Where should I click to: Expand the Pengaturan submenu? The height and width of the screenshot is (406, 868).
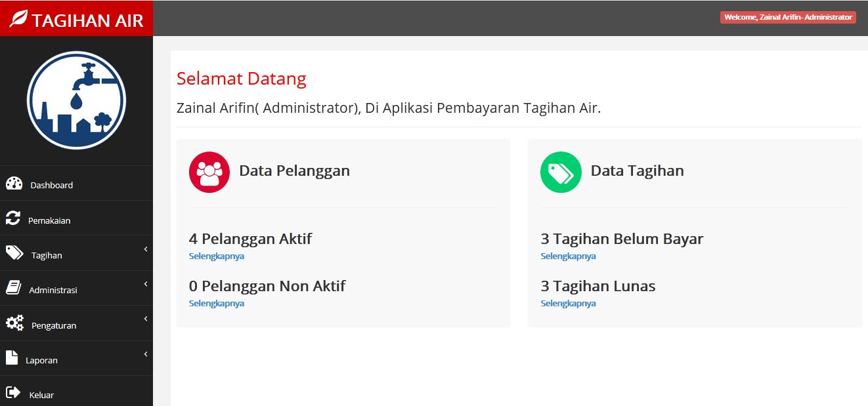pos(146,319)
